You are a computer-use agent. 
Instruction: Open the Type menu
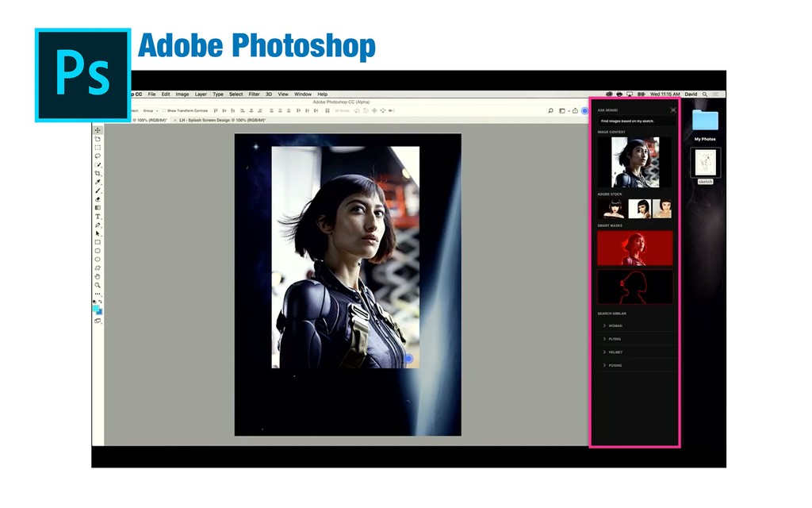point(218,94)
